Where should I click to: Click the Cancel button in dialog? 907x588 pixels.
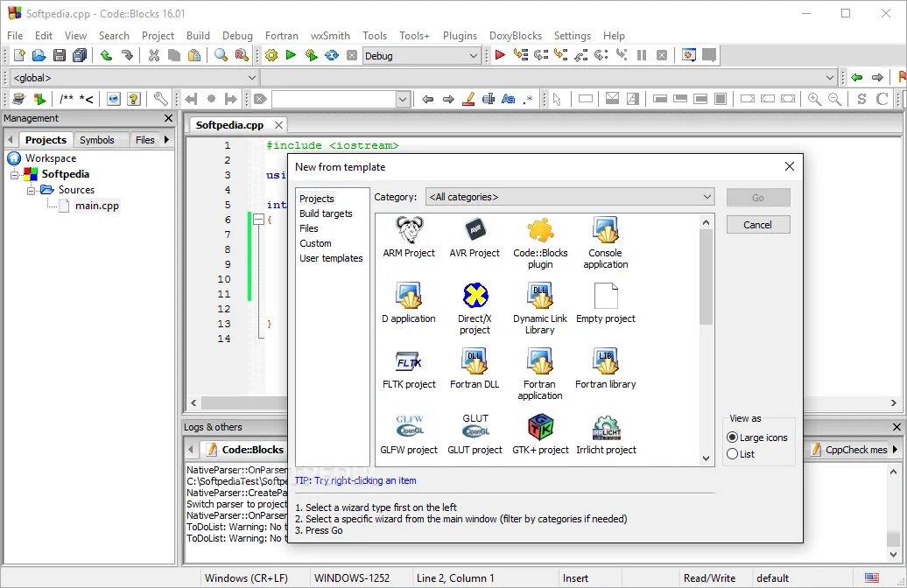click(x=758, y=225)
